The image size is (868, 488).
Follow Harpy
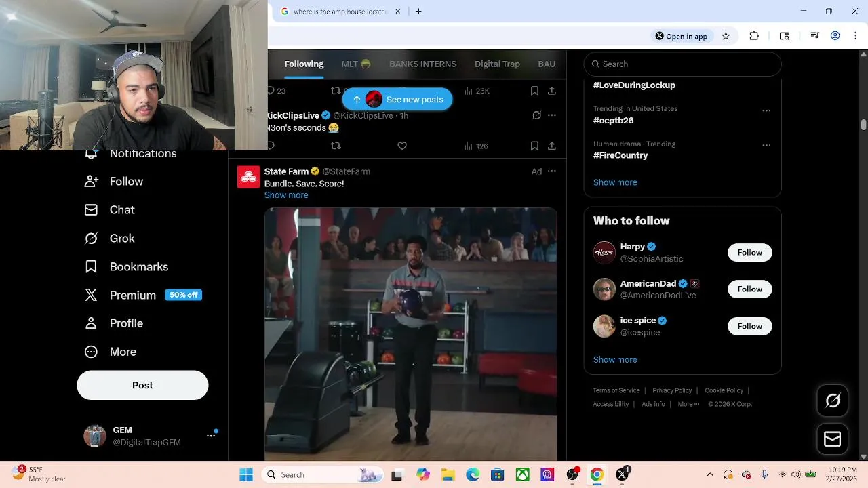(x=750, y=253)
